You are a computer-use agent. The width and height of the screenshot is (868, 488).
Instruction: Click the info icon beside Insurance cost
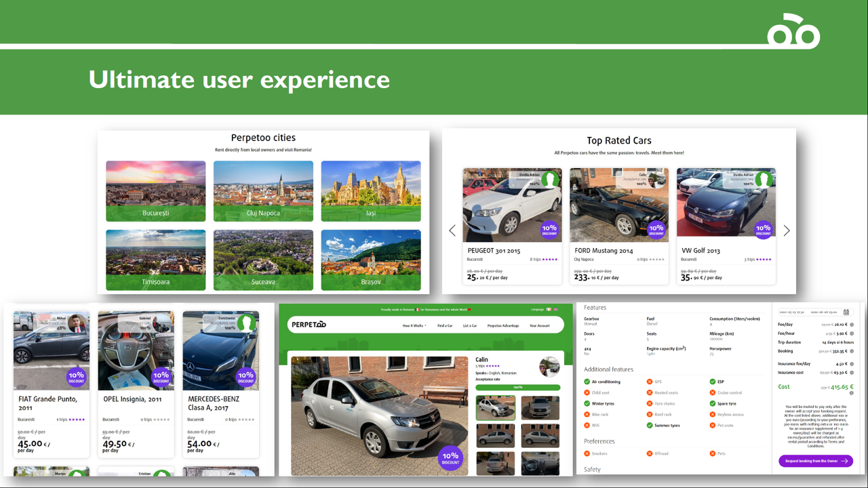852,372
